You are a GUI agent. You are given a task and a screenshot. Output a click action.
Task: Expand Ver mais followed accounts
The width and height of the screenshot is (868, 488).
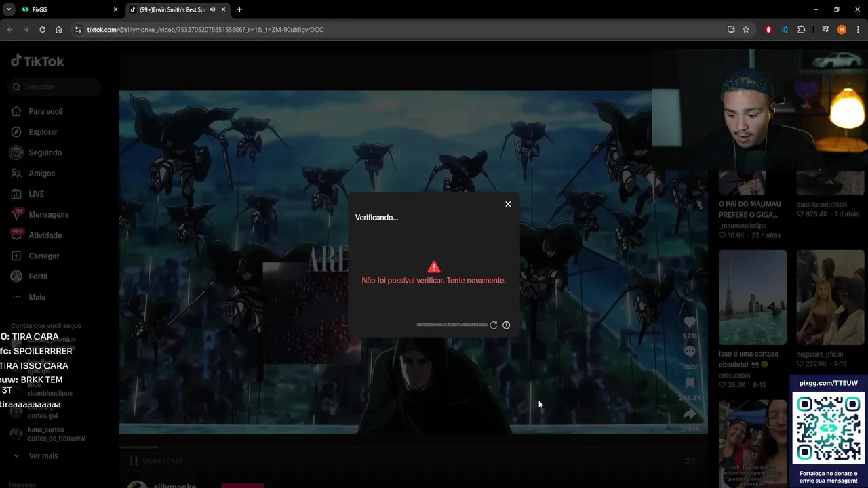(43, 456)
